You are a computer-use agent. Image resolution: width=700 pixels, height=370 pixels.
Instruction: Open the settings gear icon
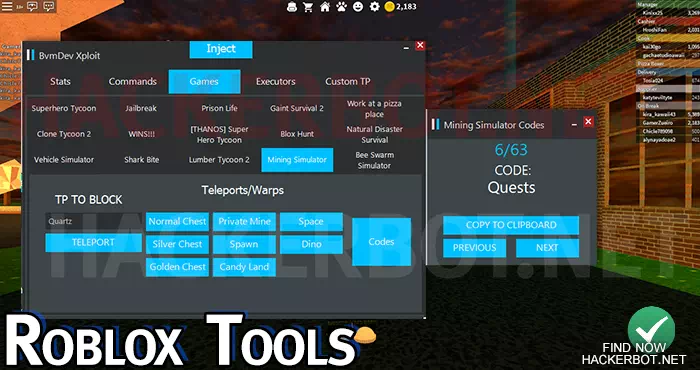point(375,7)
